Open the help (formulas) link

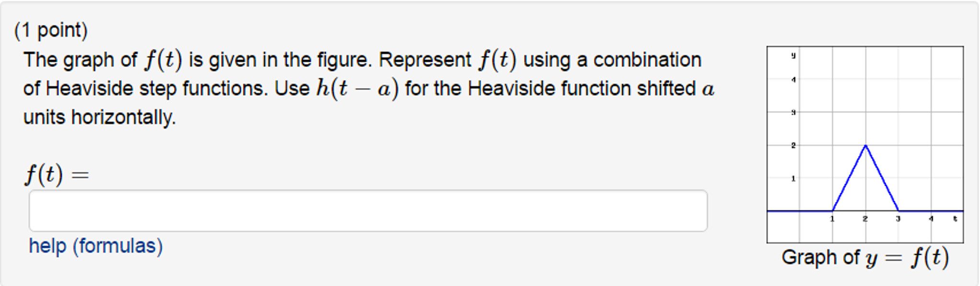96,246
